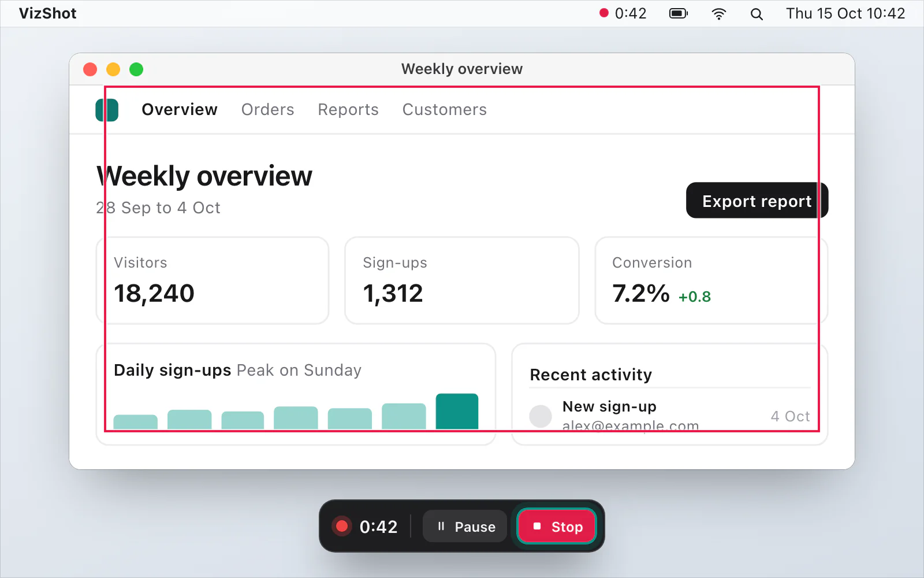Select the Visitors card
Screen dimensions: 924x578
(x=213, y=280)
